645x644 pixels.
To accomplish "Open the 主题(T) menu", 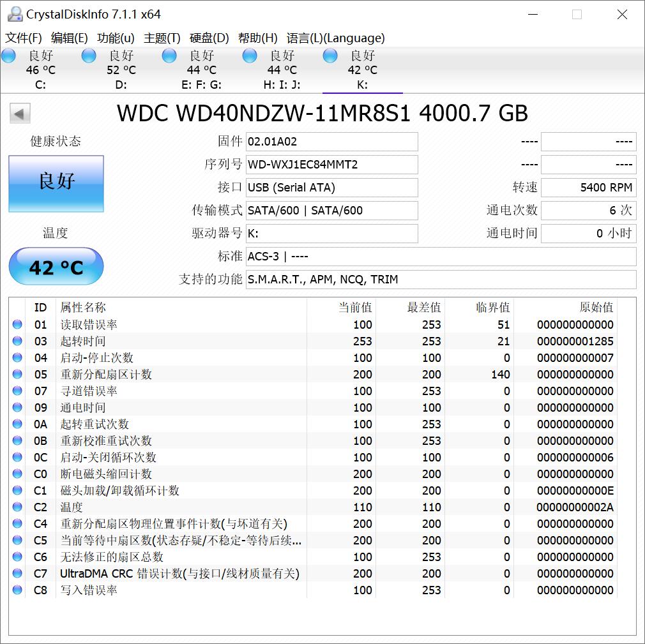I will point(162,38).
